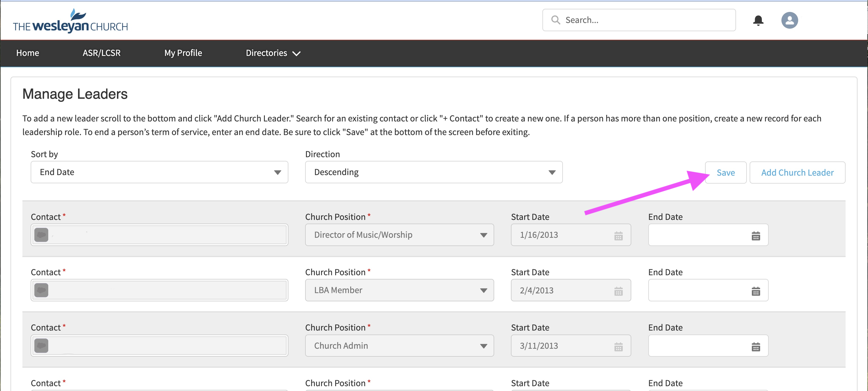
Task: Click Start Date calendar icon for 3/11/2013
Action: (618, 346)
